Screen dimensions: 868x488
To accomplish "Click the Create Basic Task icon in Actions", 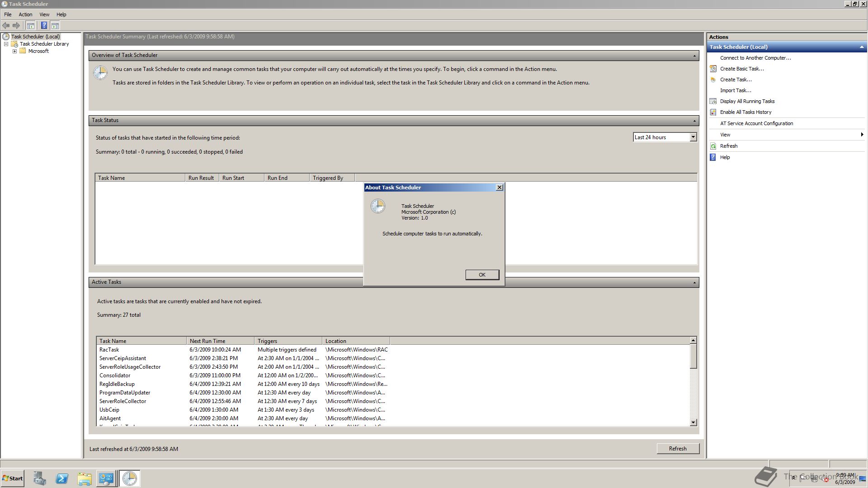I will click(x=713, y=69).
